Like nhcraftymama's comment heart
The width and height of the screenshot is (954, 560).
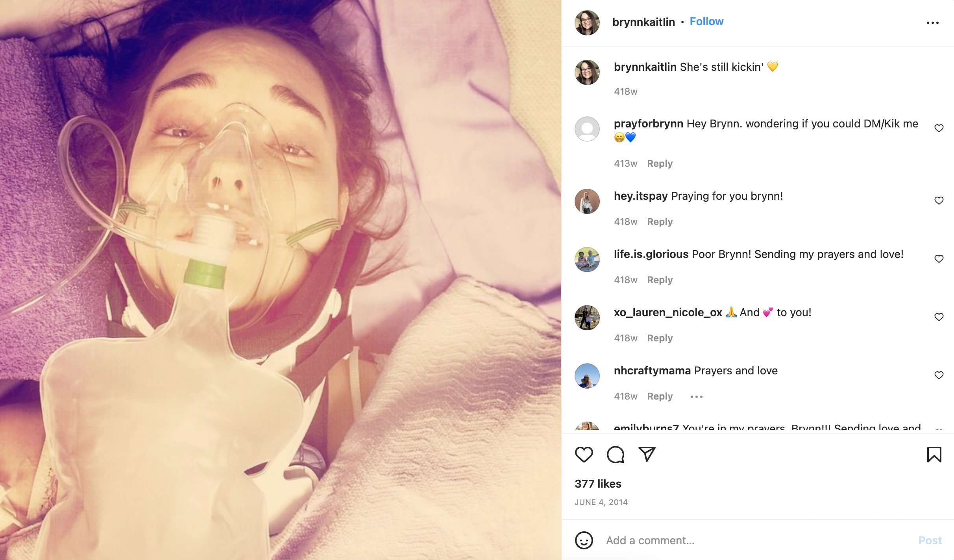tap(939, 375)
